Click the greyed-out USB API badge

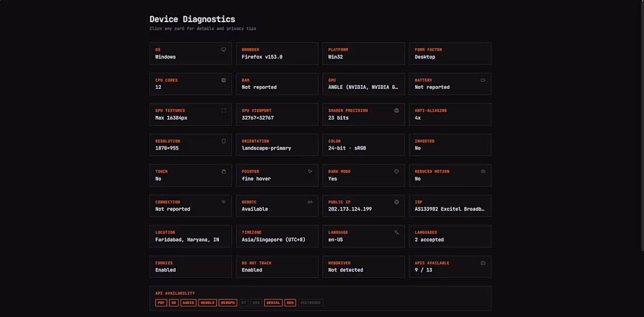pyautogui.click(x=256, y=302)
